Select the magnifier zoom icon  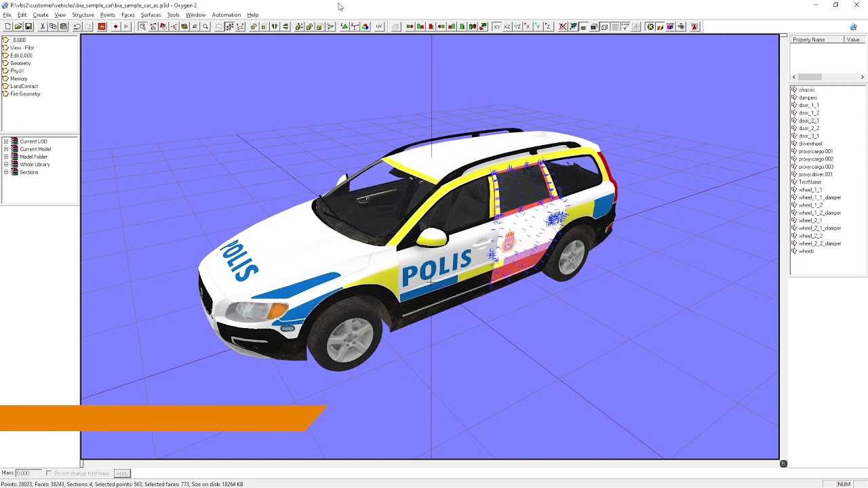click(x=205, y=26)
